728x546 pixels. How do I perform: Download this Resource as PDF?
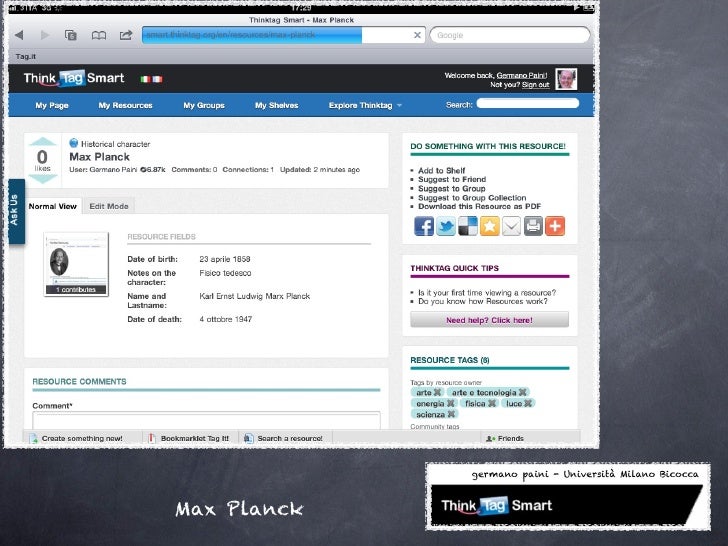tap(479, 207)
